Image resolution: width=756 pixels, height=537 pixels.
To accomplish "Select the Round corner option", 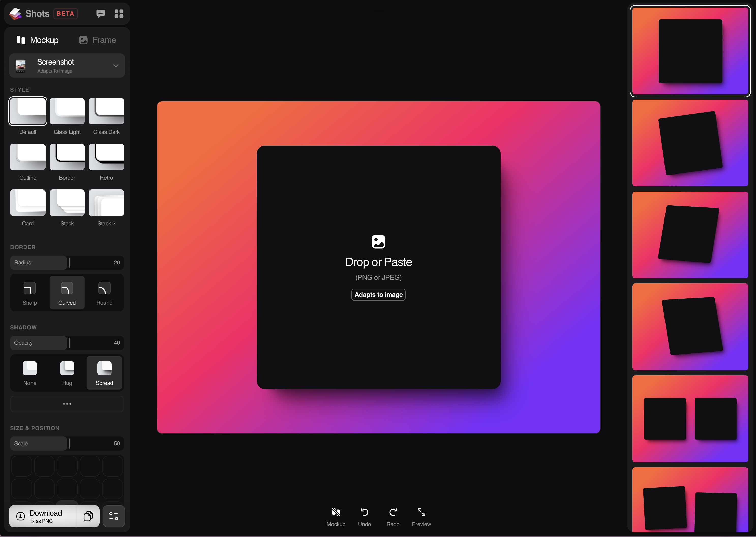I will (104, 293).
